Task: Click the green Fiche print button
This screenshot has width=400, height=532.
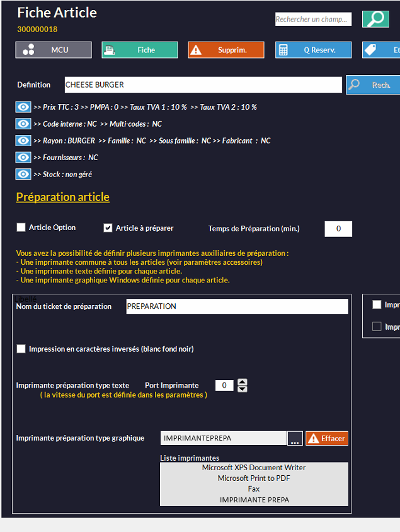Action: [140, 50]
